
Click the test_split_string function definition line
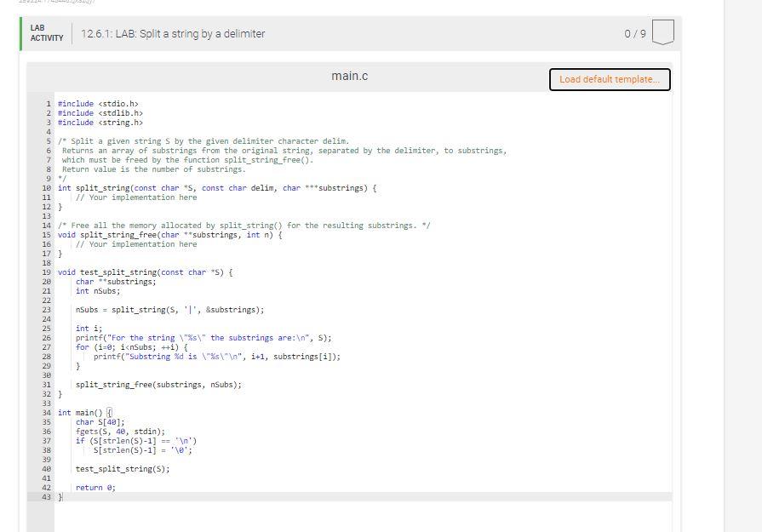[x=146, y=272]
